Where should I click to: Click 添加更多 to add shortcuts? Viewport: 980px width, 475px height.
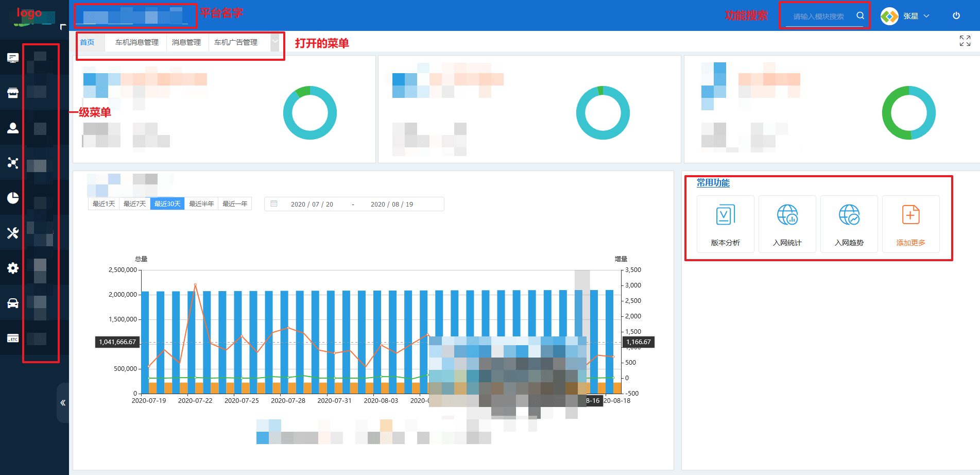(911, 224)
